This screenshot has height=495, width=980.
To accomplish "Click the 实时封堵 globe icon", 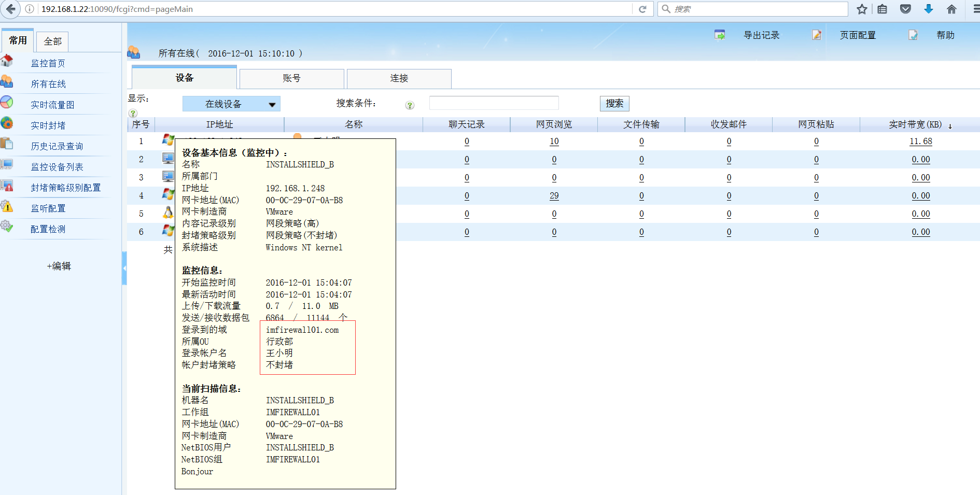I will (7, 123).
